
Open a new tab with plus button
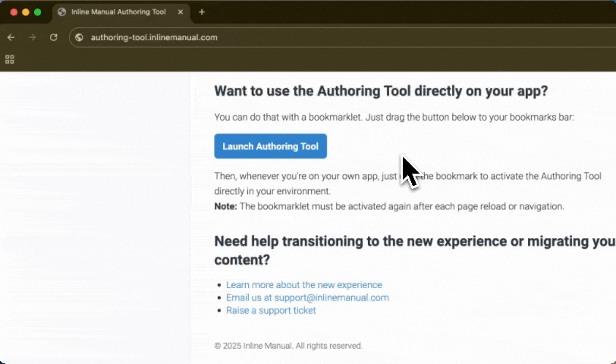[x=202, y=12]
